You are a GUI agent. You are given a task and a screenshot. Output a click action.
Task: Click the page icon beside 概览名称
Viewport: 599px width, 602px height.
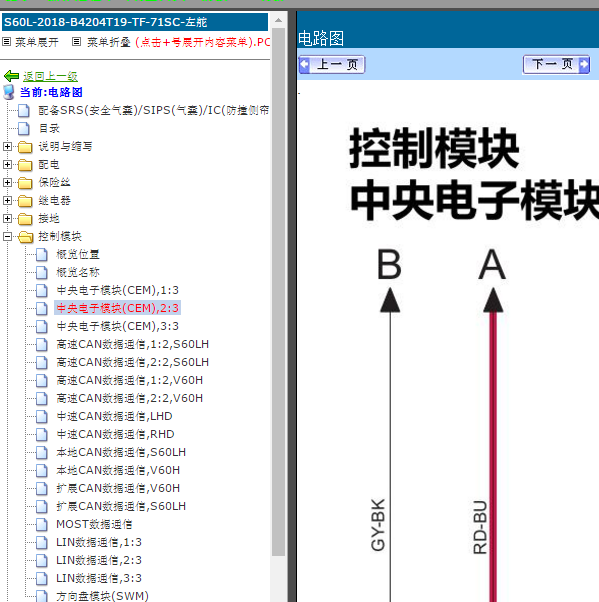tap(42, 273)
